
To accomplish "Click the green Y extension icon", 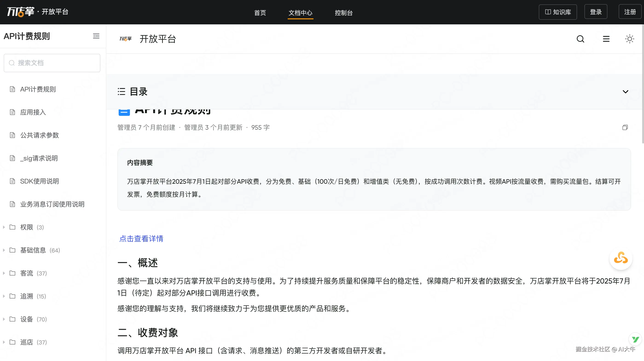I will (x=635, y=339).
